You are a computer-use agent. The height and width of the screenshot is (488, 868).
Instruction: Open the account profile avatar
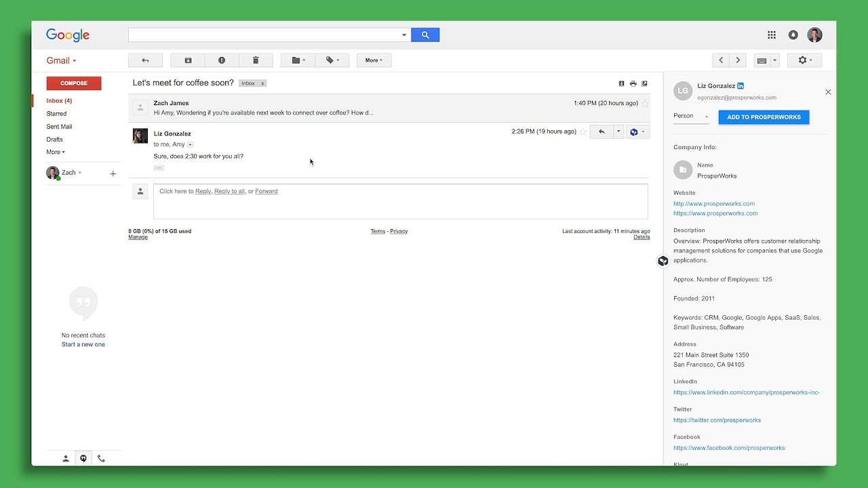[x=815, y=35]
